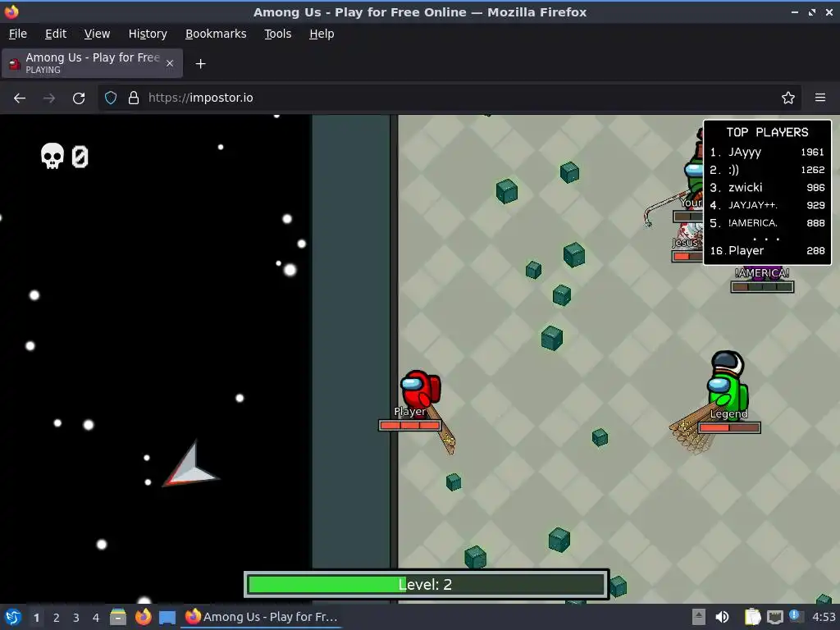This screenshot has height=630, width=840.
Task: Open the File menu
Action: pyautogui.click(x=18, y=34)
